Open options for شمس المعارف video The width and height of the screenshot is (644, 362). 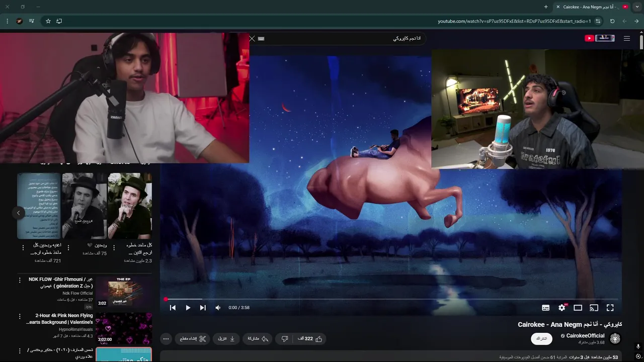coord(20,350)
